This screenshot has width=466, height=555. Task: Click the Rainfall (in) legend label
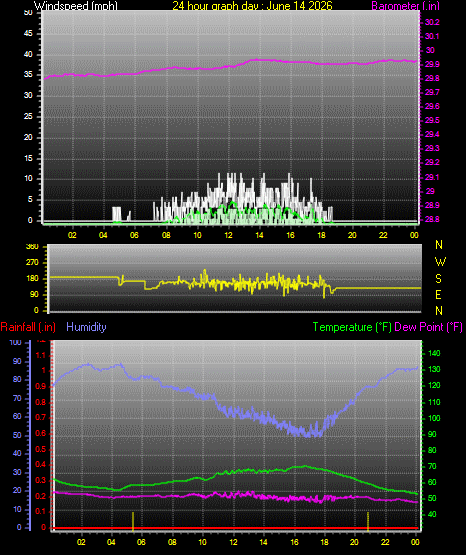pyautogui.click(x=28, y=327)
